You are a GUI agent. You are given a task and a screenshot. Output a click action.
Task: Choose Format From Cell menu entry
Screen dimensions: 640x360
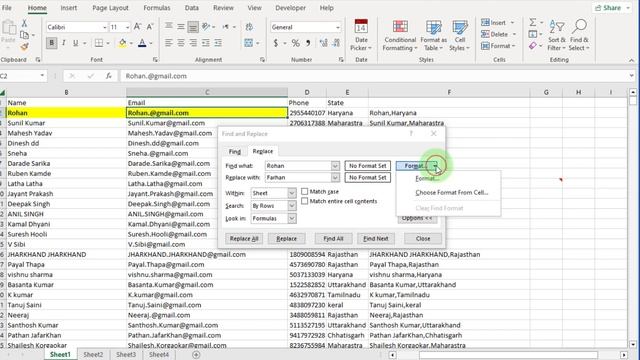click(x=451, y=193)
